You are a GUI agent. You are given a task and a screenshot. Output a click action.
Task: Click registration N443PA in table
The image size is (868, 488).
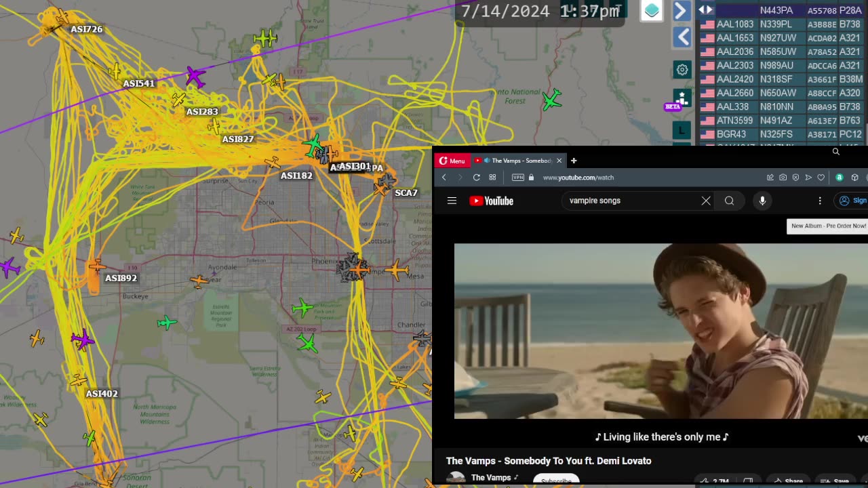click(776, 11)
